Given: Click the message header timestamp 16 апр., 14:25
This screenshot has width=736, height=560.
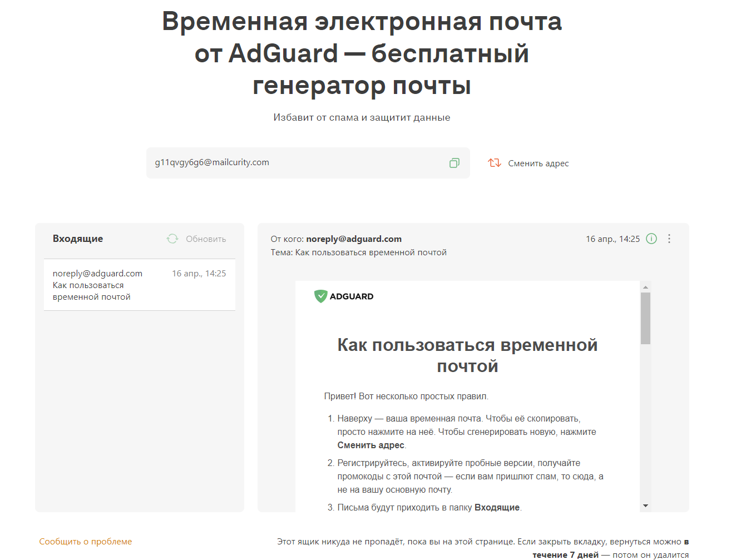Looking at the screenshot, I should [613, 239].
